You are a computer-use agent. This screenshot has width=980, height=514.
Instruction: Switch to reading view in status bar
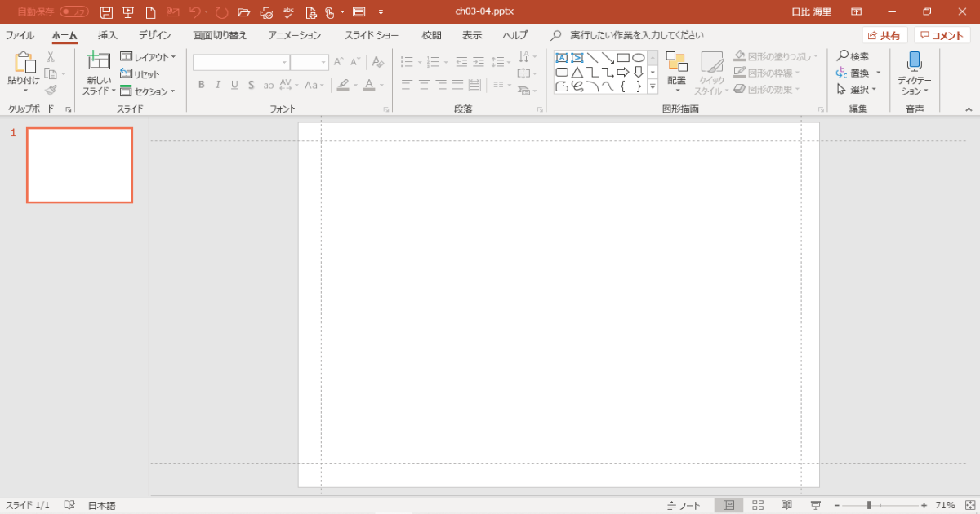pyautogui.click(x=786, y=506)
